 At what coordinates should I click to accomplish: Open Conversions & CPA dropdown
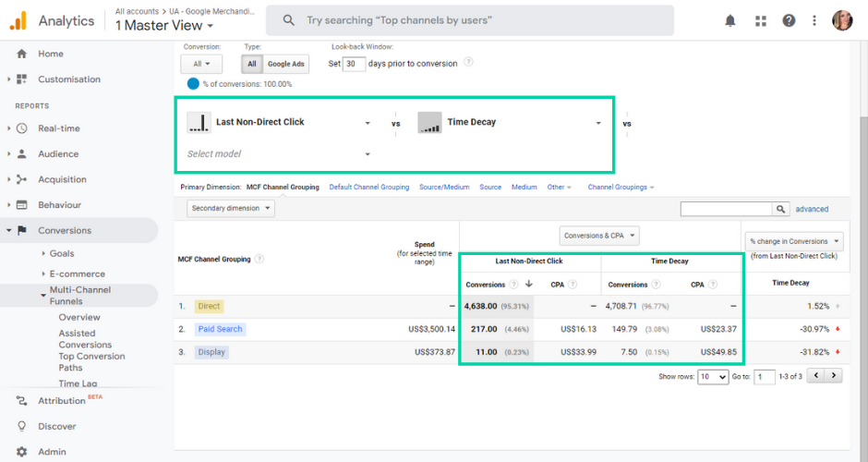point(599,236)
